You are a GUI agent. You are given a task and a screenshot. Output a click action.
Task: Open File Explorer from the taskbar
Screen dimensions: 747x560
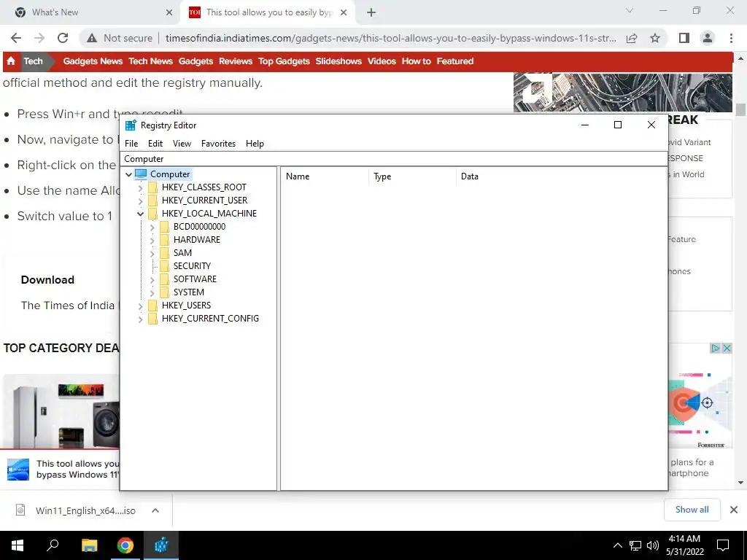coord(89,545)
